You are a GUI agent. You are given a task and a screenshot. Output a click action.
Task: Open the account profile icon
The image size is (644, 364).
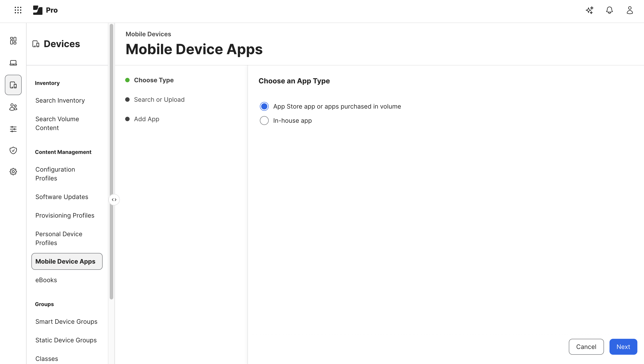click(x=629, y=10)
